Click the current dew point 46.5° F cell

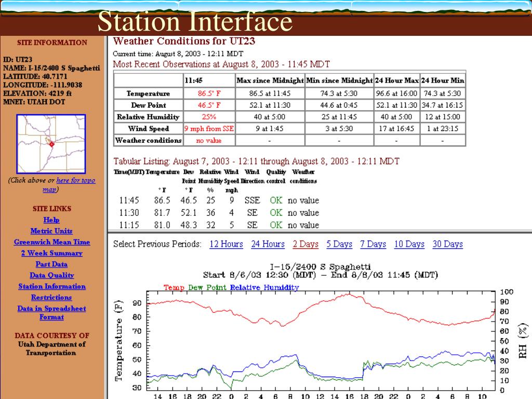[209, 105]
